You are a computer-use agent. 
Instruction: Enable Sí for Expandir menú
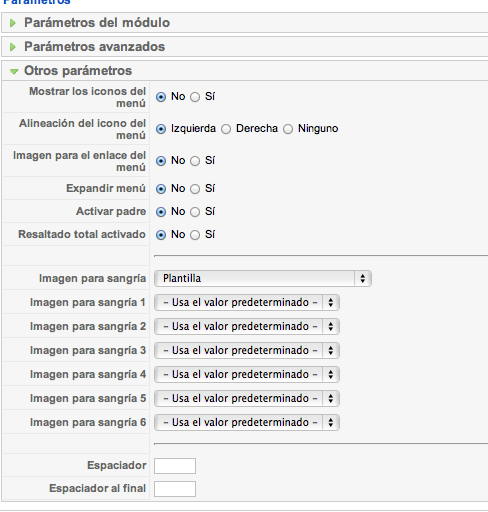[x=195, y=189]
